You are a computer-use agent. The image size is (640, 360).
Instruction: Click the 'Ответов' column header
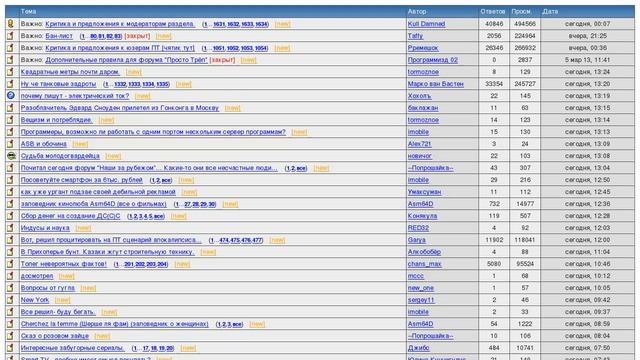coord(493,11)
